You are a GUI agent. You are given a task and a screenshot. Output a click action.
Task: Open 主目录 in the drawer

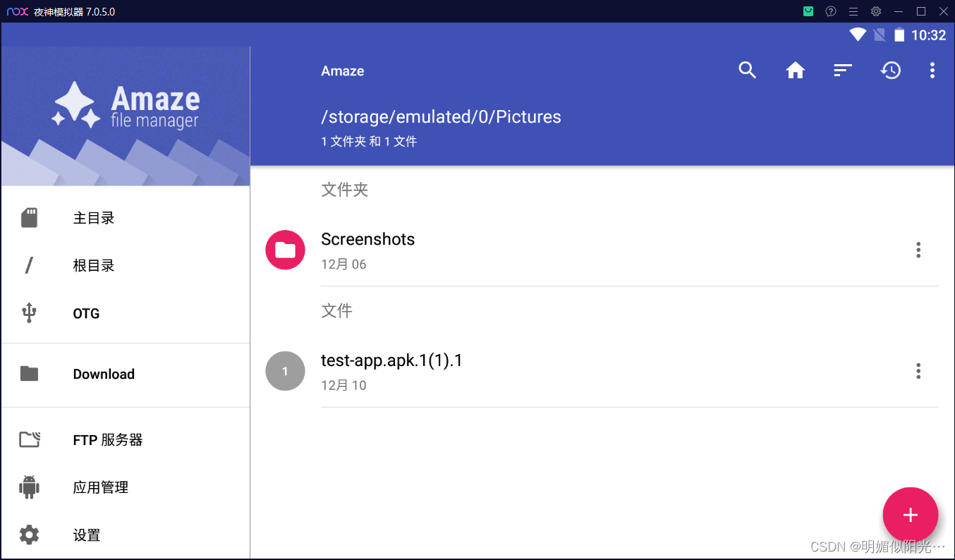pyautogui.click(x=126, y=218)
